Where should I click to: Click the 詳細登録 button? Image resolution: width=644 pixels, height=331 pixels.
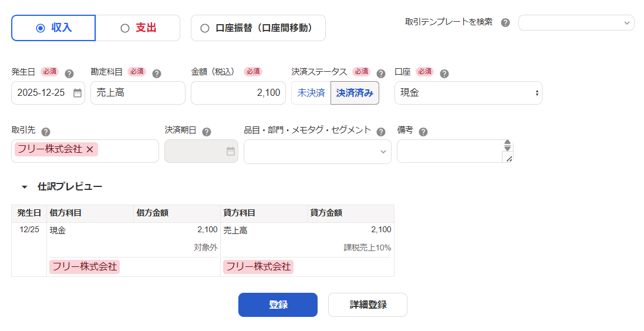[367, 305]
